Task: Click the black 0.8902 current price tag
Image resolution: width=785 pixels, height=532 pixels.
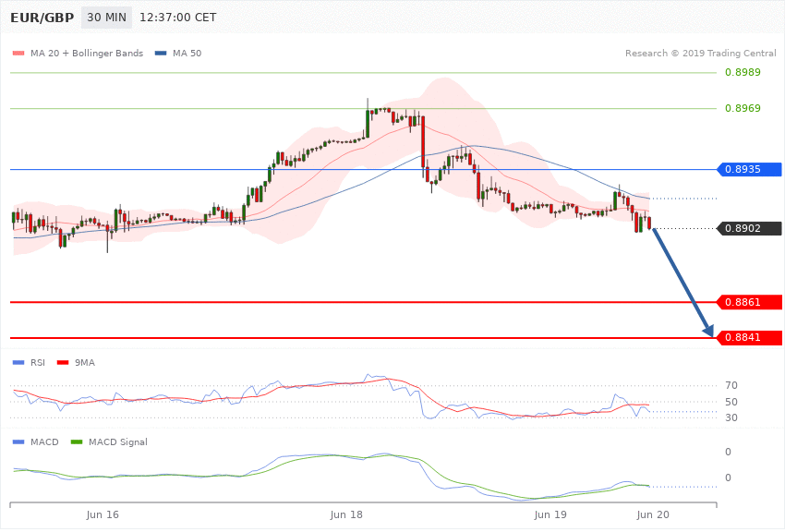Action: pos(750,228)
